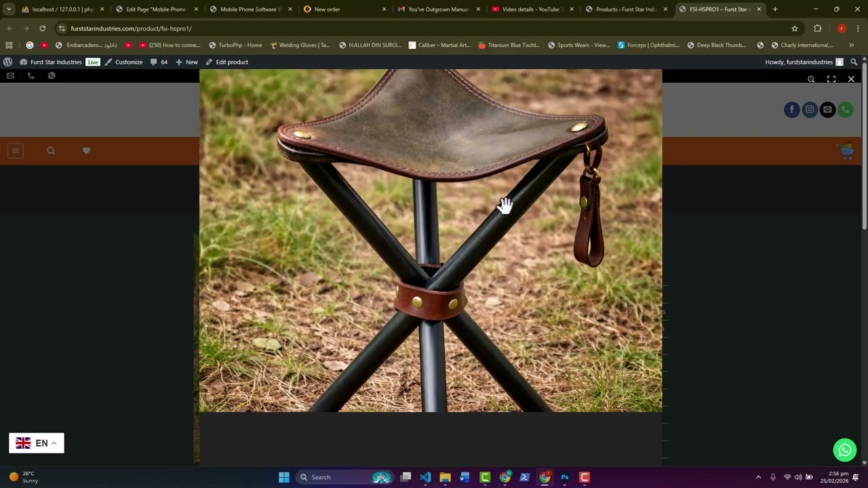
Task: Open a new browser tab
Action: pyautogui.click(x=775, y=9)
